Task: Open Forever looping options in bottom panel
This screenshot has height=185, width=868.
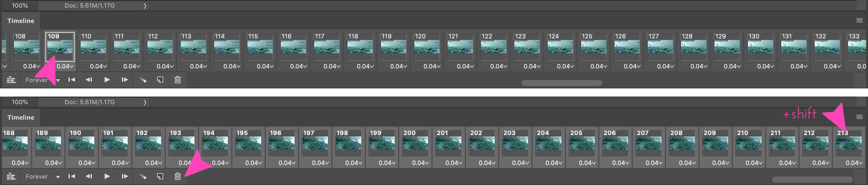Action: point(43,177)
